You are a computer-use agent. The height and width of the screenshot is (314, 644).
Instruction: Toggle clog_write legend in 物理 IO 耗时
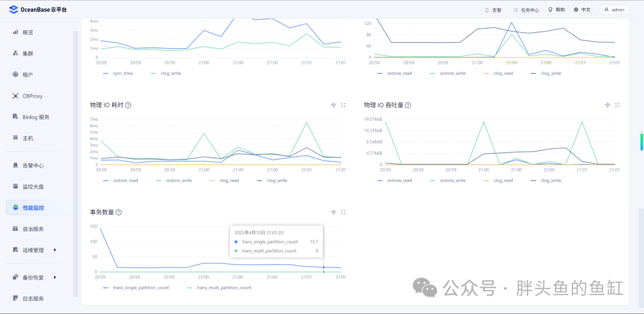[272, 181]
